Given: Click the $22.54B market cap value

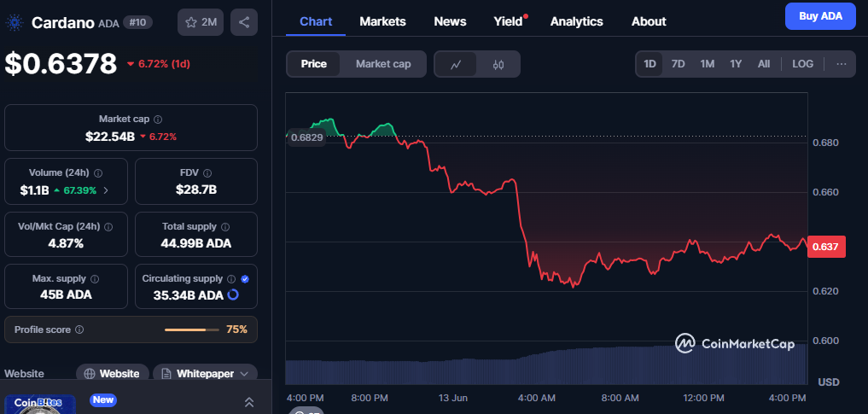Looking at the screenshot, I should coord(110,137).
